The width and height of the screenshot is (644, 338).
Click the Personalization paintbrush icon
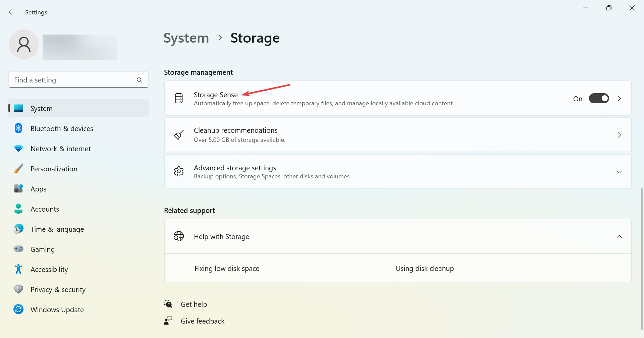[18, 169]
